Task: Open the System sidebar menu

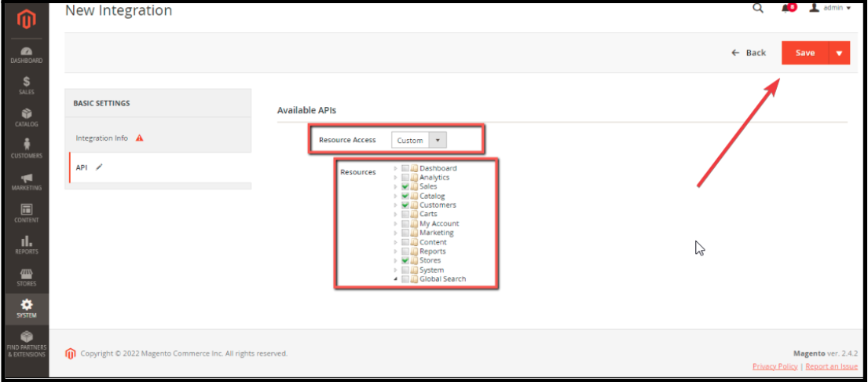Action: 26,310
